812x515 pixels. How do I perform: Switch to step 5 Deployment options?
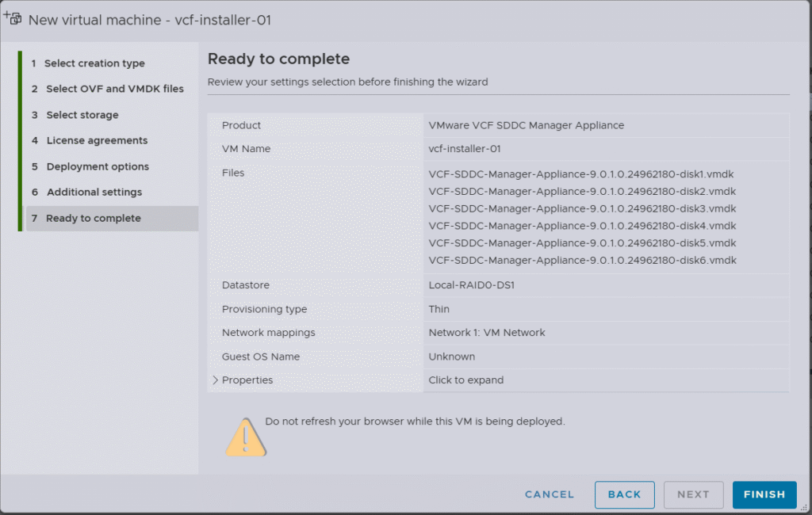tap(98, 166)
